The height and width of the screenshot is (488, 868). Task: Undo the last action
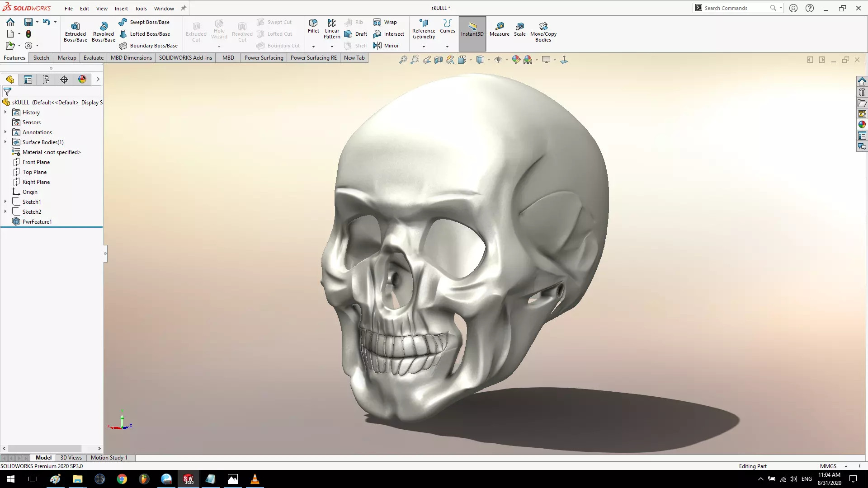point(46,22)
